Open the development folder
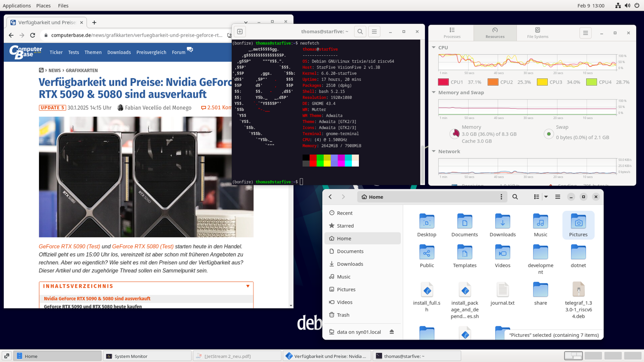Image resolution: width=644 pixels, height=362 pixels. 540,259
